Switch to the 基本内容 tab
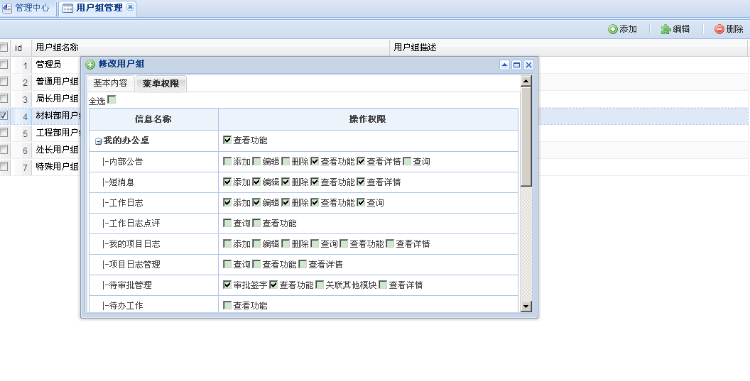 pyautogui.click(x=110, y=83)
